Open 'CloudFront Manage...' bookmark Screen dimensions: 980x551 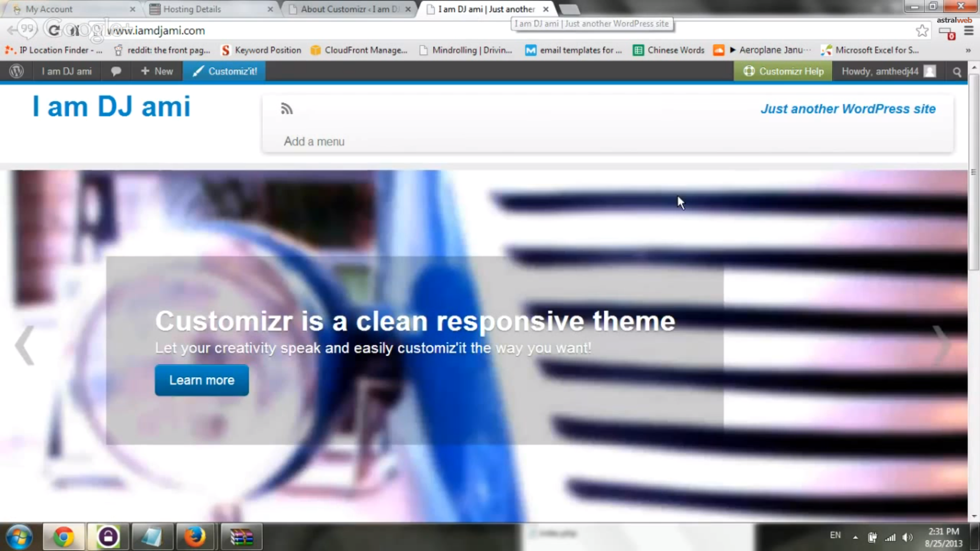(359, 50)
